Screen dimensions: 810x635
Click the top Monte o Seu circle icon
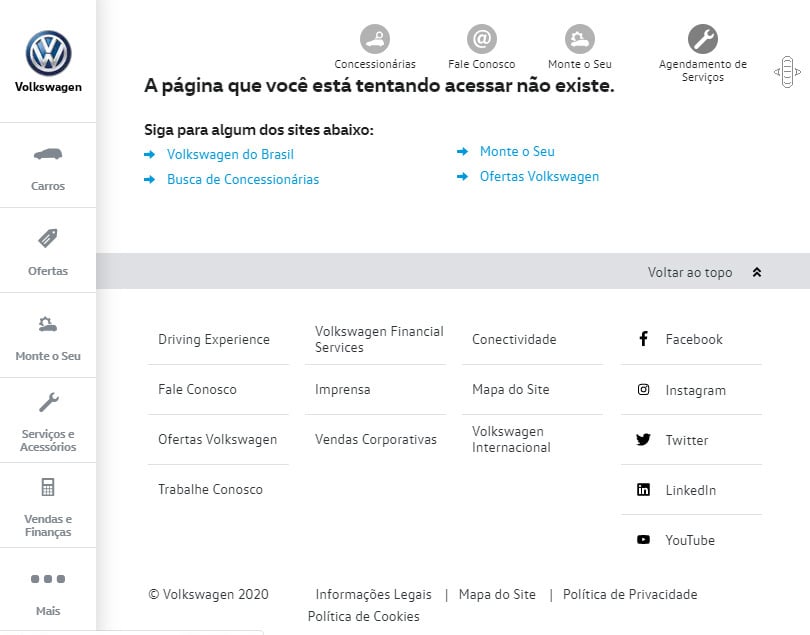coord(580,39)
